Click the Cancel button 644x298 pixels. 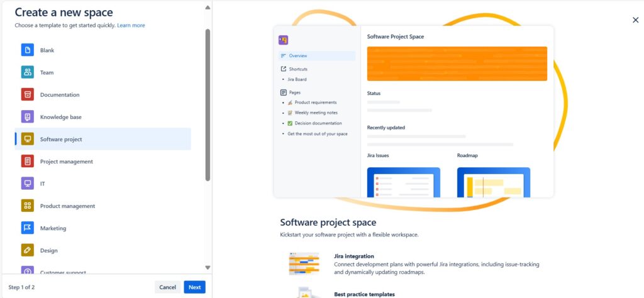167,287
